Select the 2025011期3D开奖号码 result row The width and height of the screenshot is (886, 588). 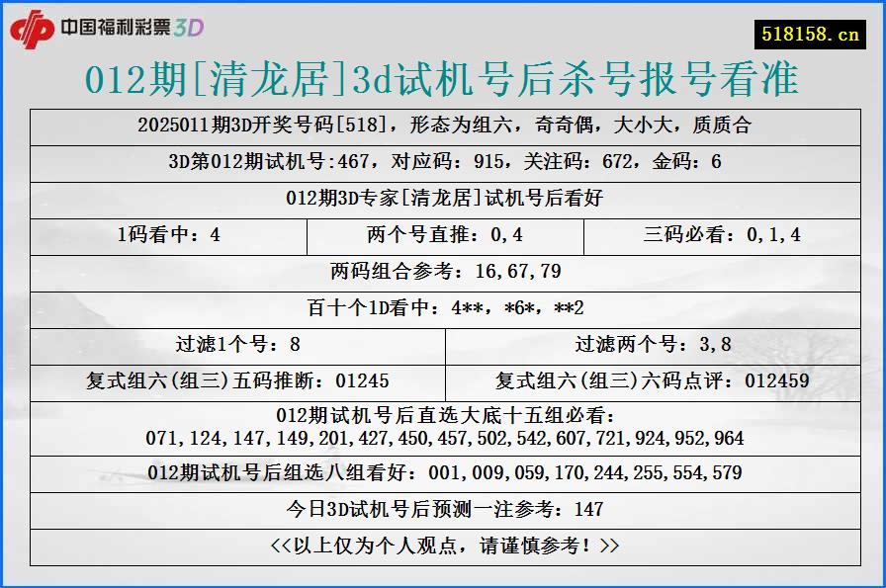(x=443, y=126)
